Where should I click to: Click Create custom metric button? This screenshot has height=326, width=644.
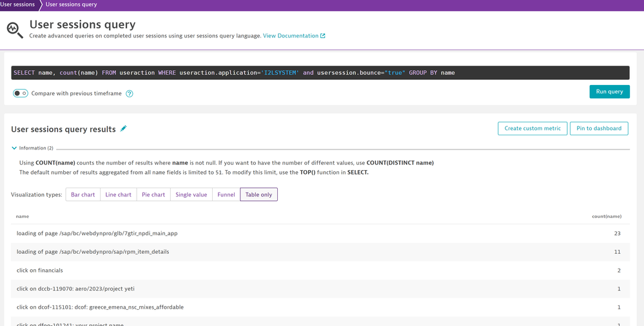(x=532, y=128)
